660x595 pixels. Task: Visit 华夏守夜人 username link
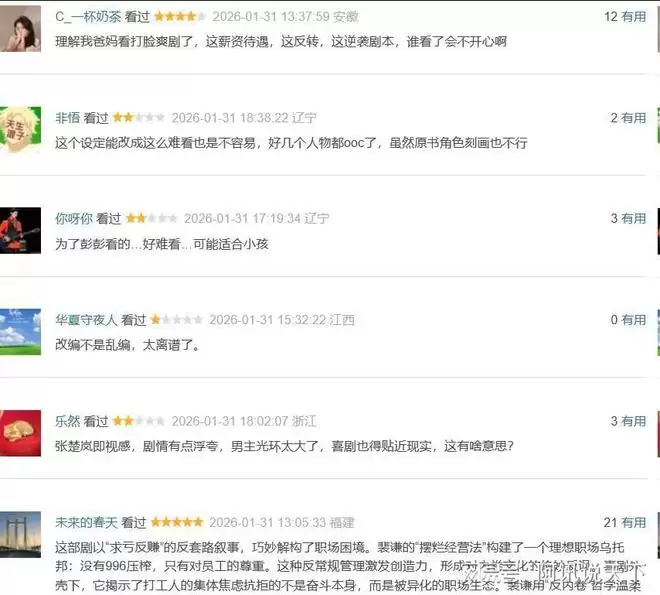pyautogui.click(x=86, y=320)
